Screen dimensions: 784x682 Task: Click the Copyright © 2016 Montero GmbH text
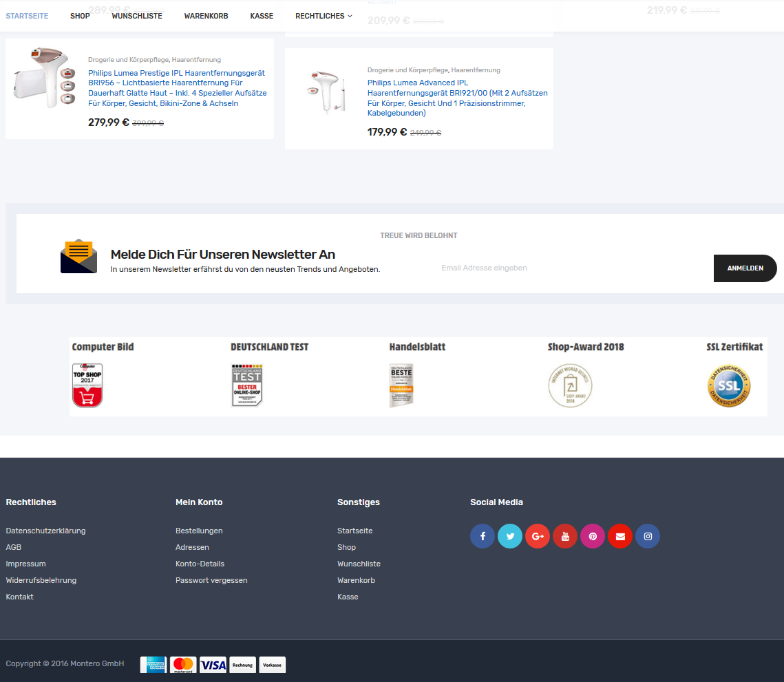click(65, 663)
